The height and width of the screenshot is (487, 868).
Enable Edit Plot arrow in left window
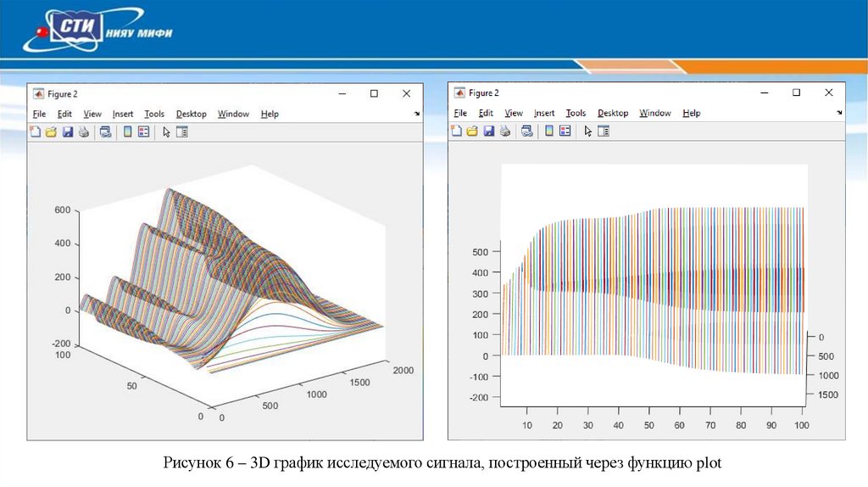(x=166, y=132)
